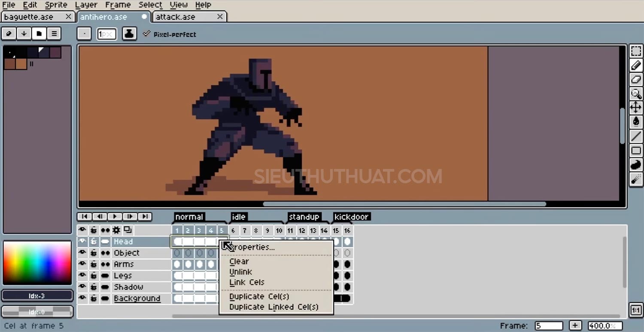Click the rainbow color spectrum picker

37,262
